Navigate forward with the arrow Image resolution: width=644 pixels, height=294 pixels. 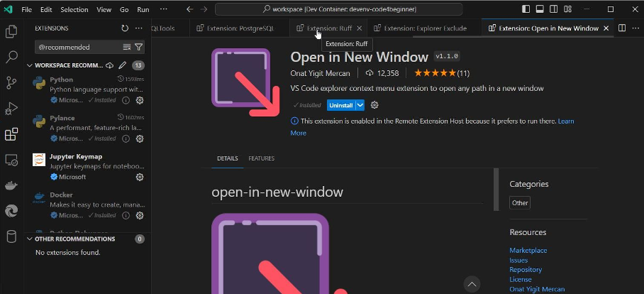pyautogui.click(x=204, y=9)
